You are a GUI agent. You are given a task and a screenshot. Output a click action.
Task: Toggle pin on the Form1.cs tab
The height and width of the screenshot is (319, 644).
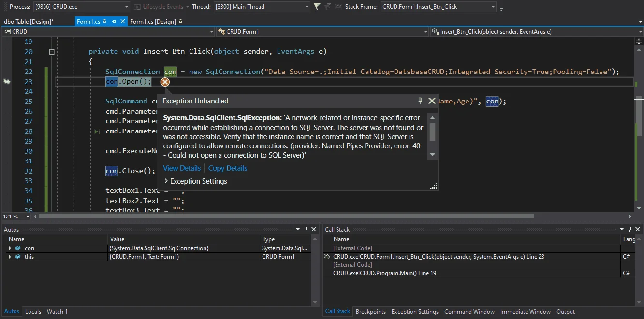114,22
